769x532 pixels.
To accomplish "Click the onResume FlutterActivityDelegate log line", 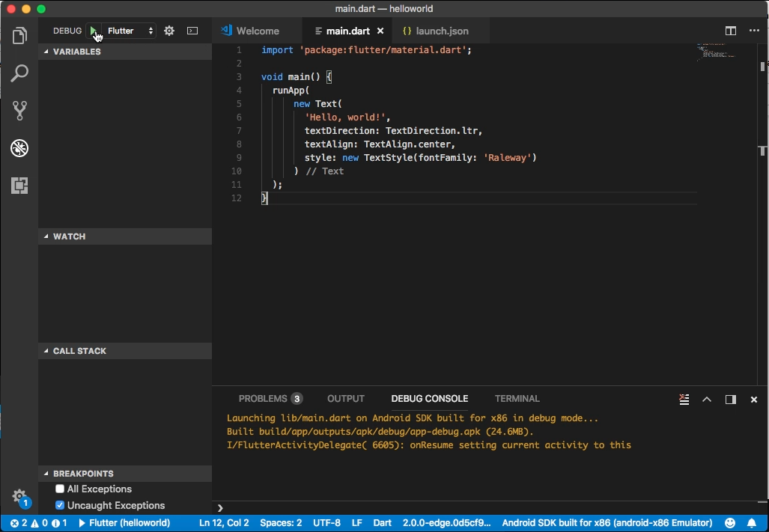I will (x=428, y=445).
